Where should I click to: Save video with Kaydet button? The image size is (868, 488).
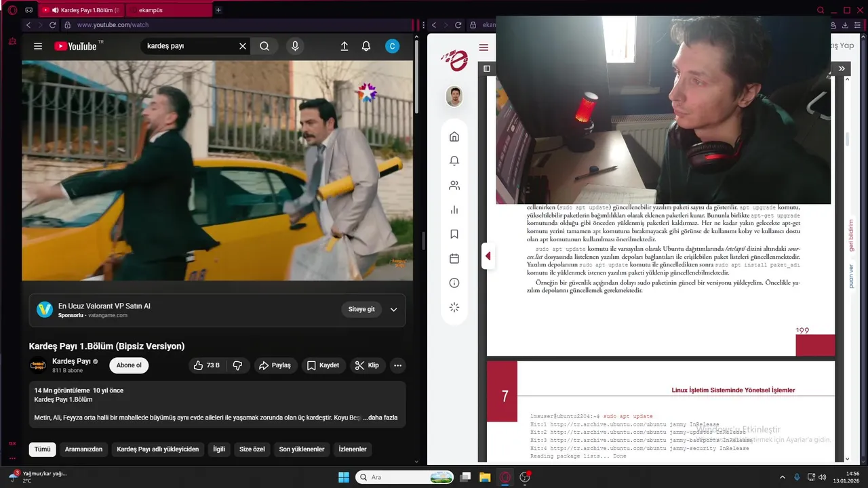tap(323, 365)
